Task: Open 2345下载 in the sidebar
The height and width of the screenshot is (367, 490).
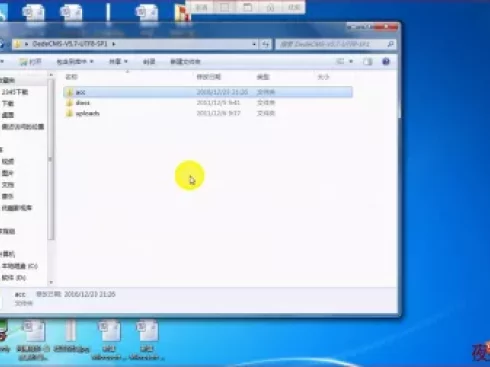Action: (x=15, y=92)
